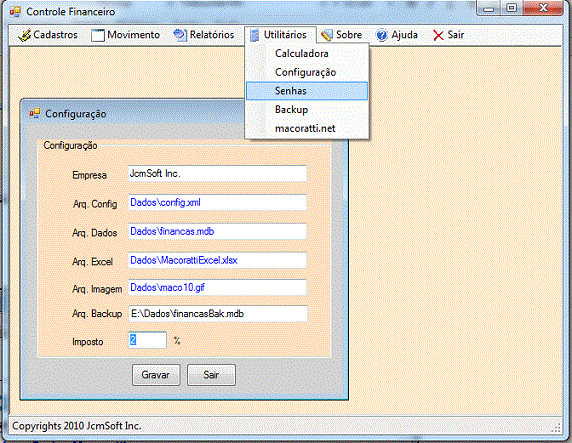The width and height of the screenshot is (572, 443).
Task: Click the Relatórios menu report icon
Action: [x=180, y=35]
